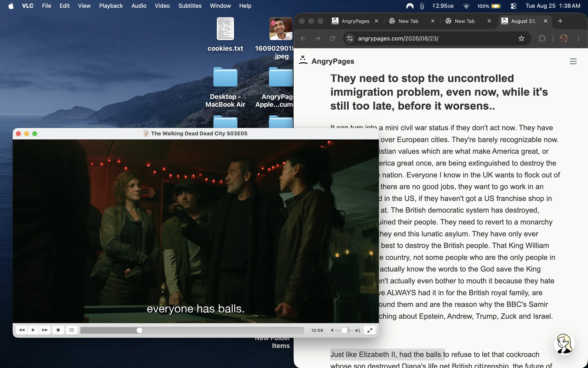The image size is (588, 368).
Task: Open the Wi-Fi status menu
Action: point(466,6)
